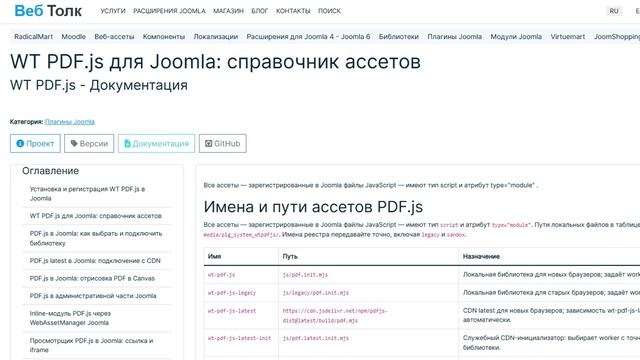Open the Плагины Joomla submenu link
Image resolution: width=640 pixels, height=360 pixels.
coord(455,37)
